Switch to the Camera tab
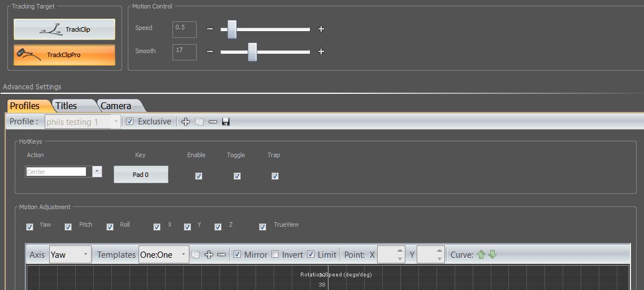Image resolution: width=644 pixels, height=290 pixels. pyautogui.click(x=118, y=106)
